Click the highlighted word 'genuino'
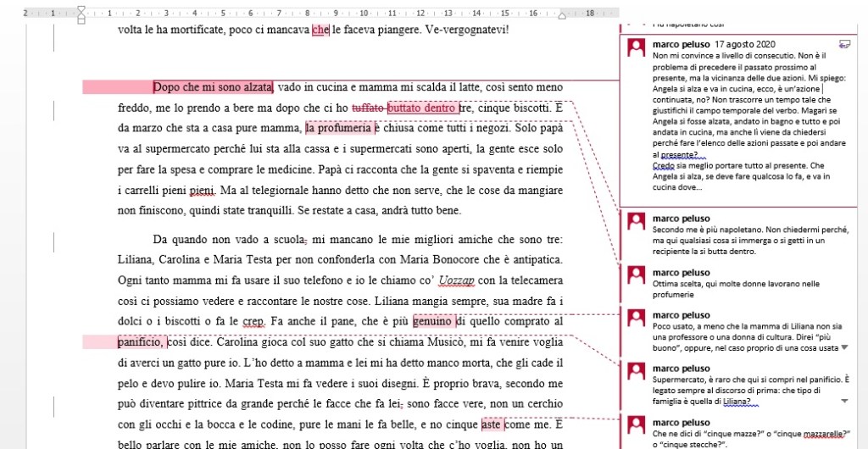This screenshot has height=449, width=868. tap(432, 321)
